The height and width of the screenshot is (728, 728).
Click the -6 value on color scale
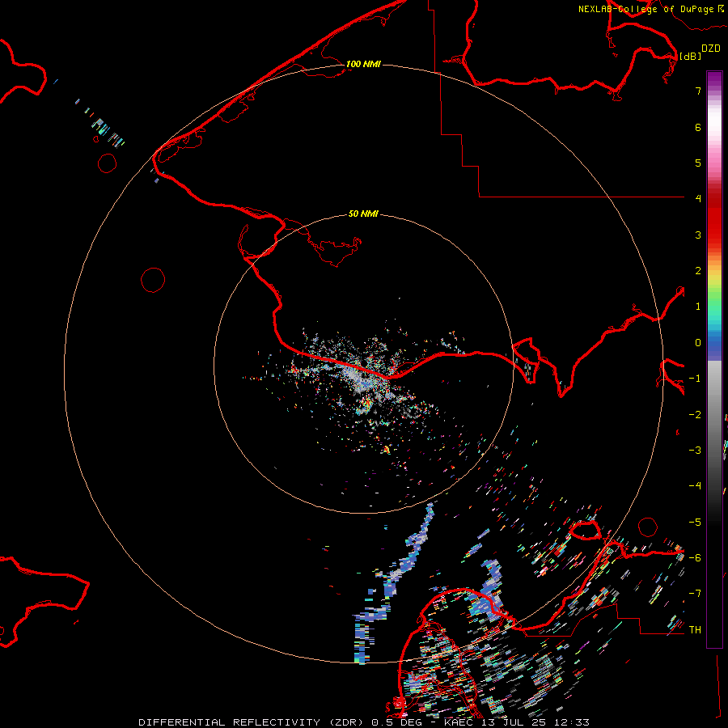695,558
